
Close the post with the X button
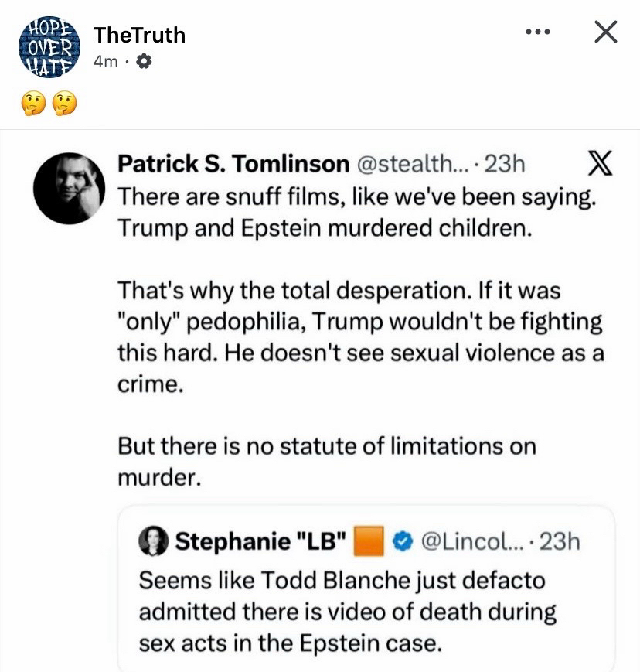605,32
